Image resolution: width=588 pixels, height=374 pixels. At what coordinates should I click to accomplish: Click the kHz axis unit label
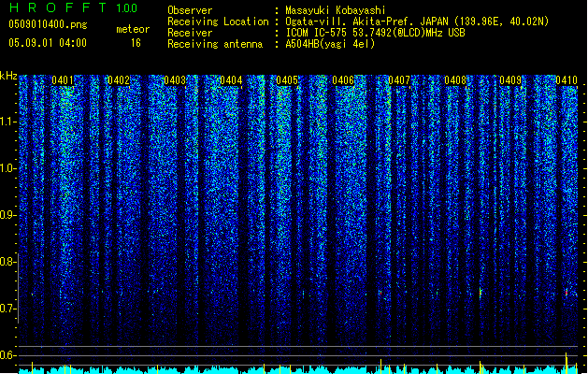click(x=8, y=76)
